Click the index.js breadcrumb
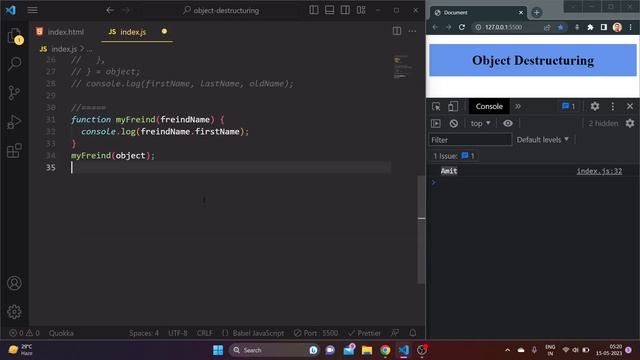 (64, 49)
